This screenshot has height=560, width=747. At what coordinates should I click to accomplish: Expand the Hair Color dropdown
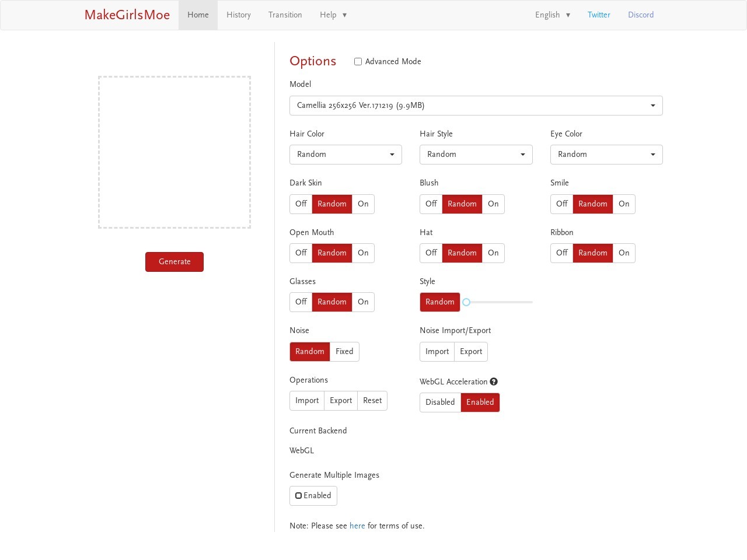345,155
